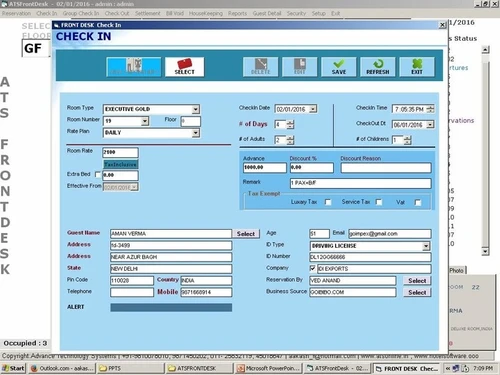Click the Country field showing INDIA

[x=206, y=281]
